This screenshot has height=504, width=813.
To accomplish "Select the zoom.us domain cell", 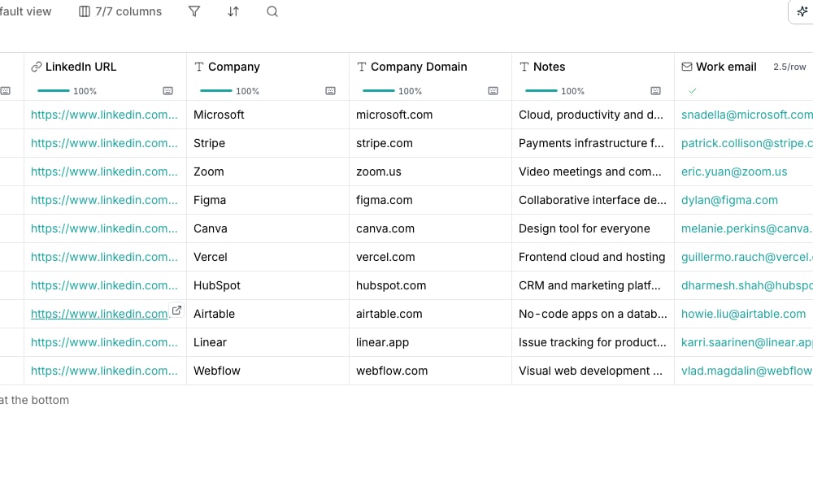I will click(x=430, y=172).
